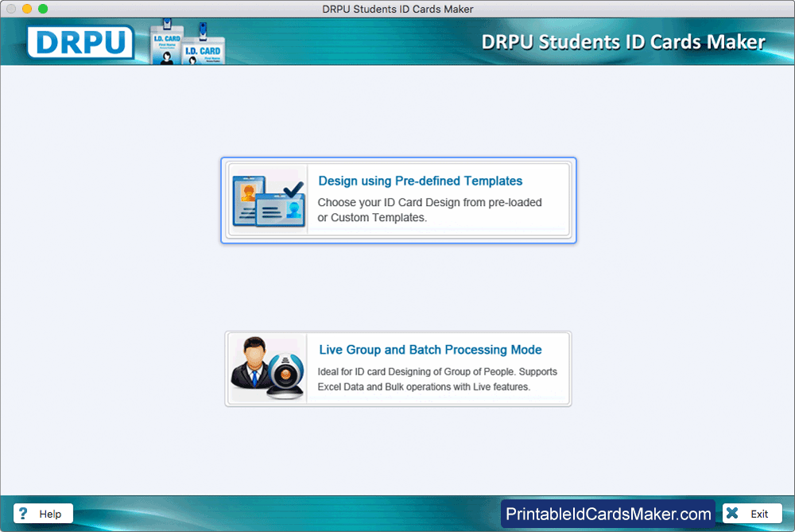Click 'Choose your ID Card Design from pre-loaded' text

(x=429, y=202)
